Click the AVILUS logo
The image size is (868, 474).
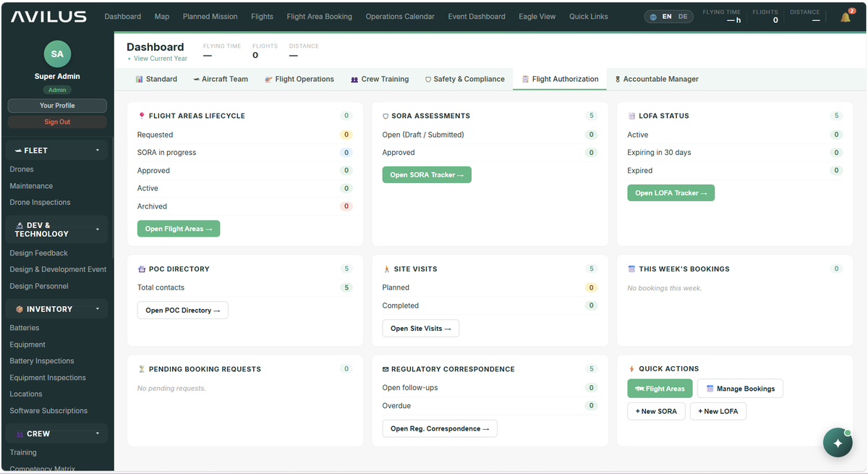(x=48, y=17)
